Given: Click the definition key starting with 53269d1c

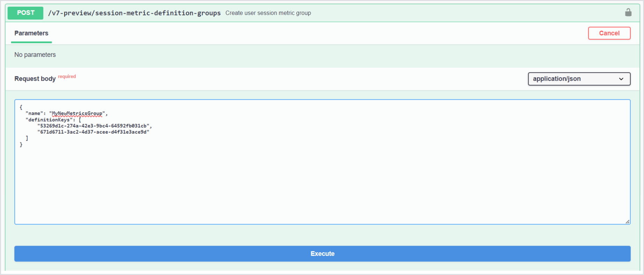Looking at the screenshot, I should (x=93, y=126).
